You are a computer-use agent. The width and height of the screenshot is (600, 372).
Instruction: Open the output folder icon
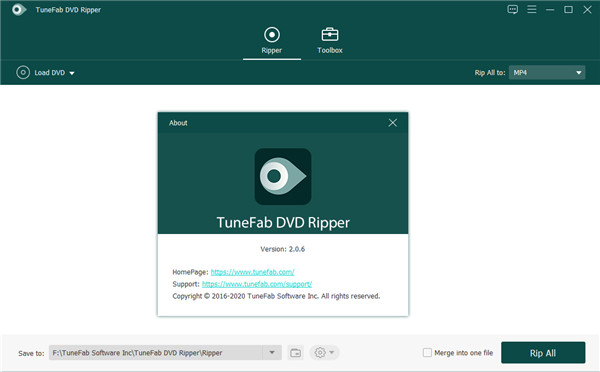tap(295, 352)
